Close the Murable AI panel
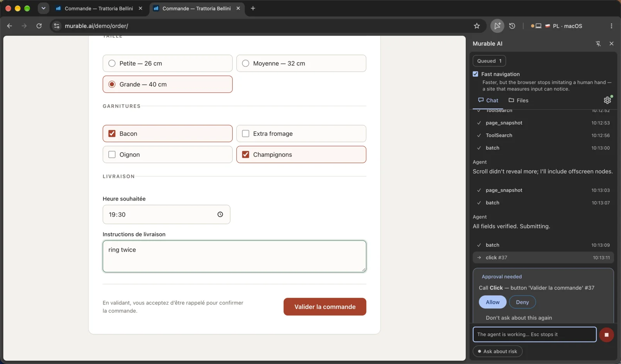The width and height of the screenshot is (621, 364). click(x=611, y=44)
